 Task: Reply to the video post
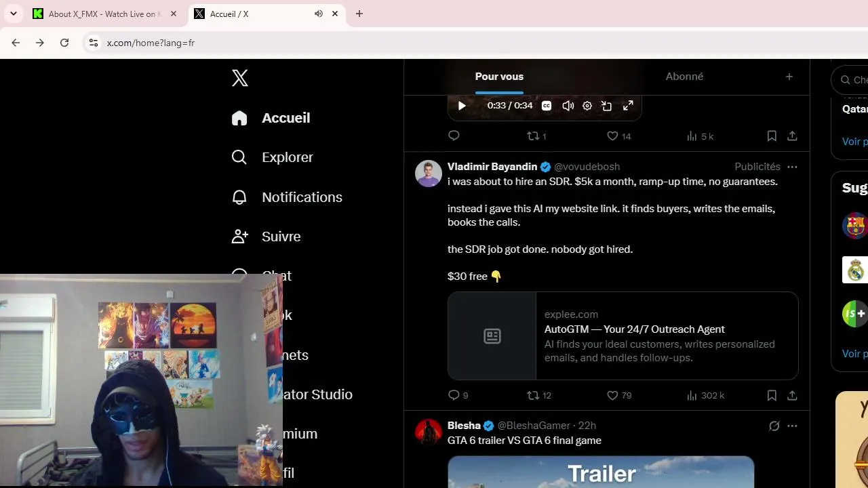(454, 136)
